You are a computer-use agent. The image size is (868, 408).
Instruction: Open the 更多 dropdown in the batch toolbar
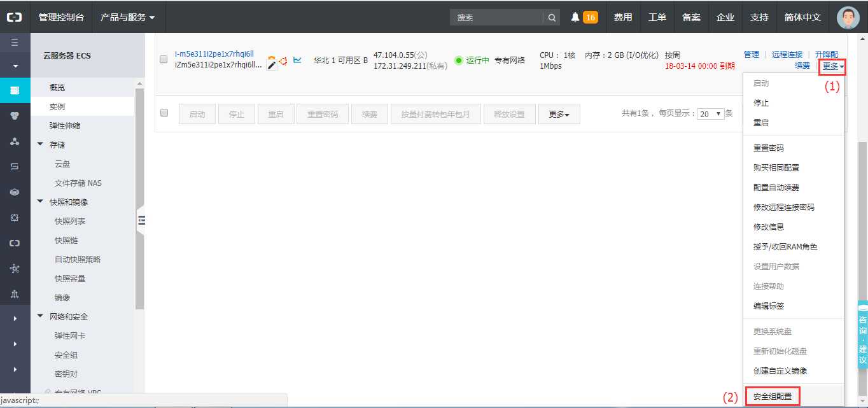point(559,115)
